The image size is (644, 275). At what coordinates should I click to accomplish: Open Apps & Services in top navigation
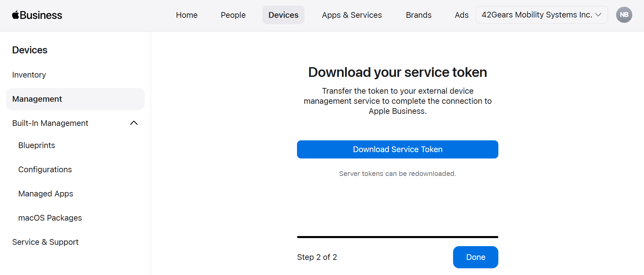coord(352,15)
